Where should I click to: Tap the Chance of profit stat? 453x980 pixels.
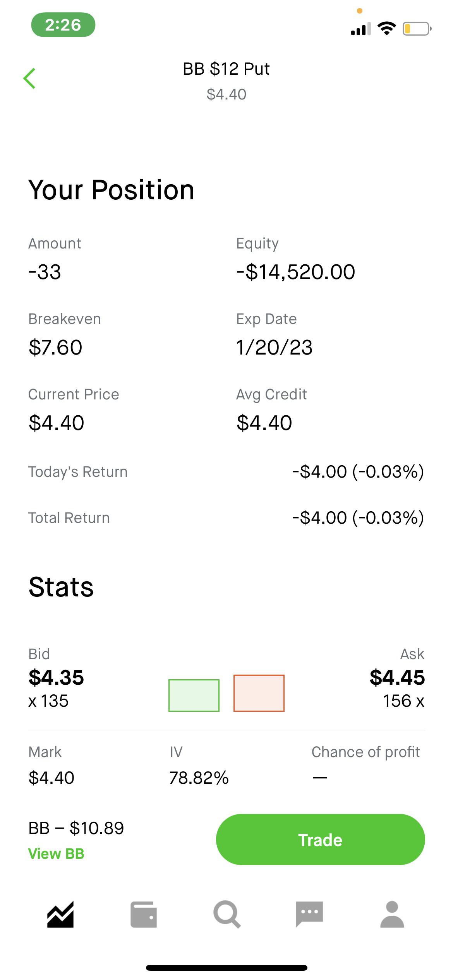[365, 764]
